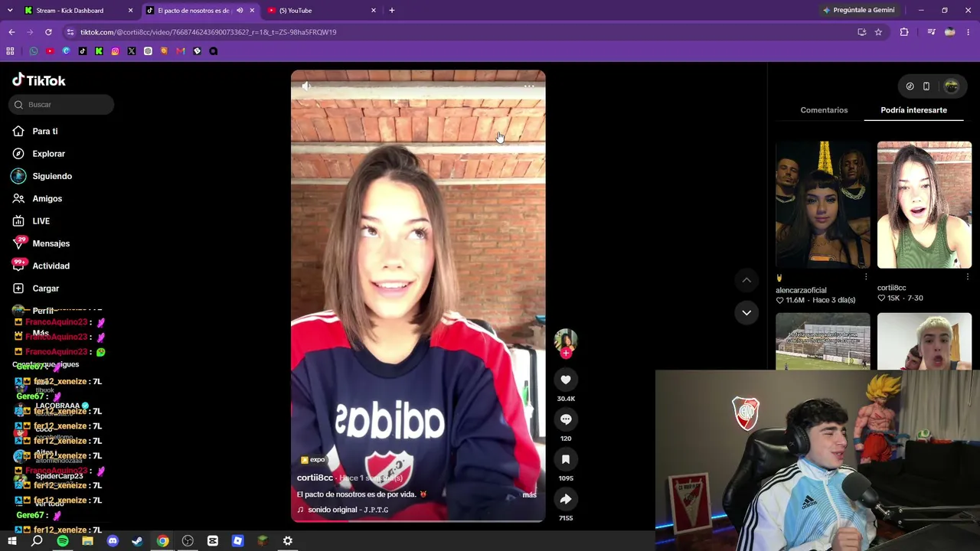Open the YouTube bookmark
This screenshot has height=551, width=980.
point(50,51)
